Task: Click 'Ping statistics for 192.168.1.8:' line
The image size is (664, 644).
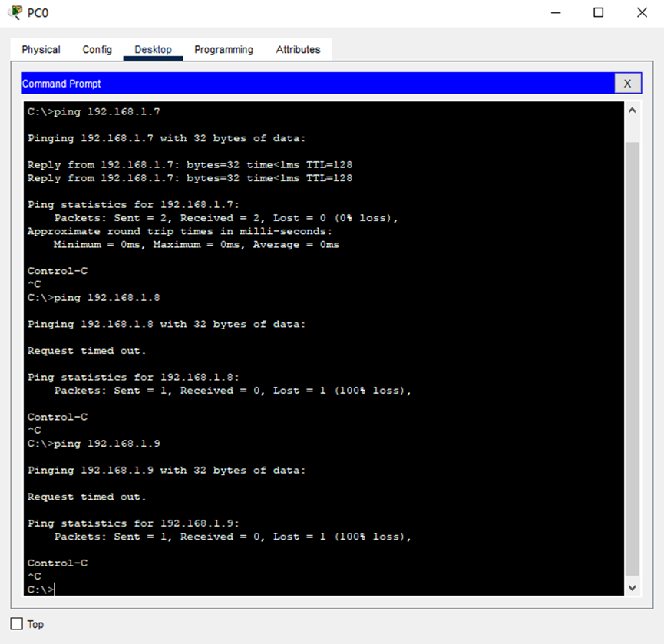Action: pyautogui.click(x=134, y=377)
